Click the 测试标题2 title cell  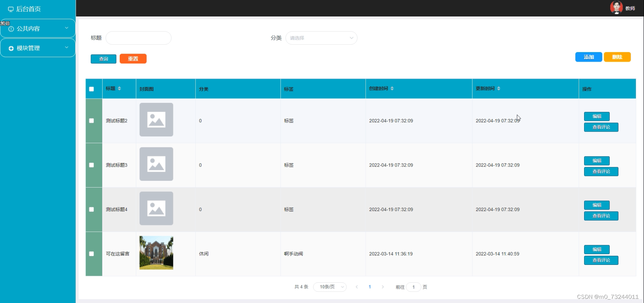pyautogui.click(x=117, y=121)
